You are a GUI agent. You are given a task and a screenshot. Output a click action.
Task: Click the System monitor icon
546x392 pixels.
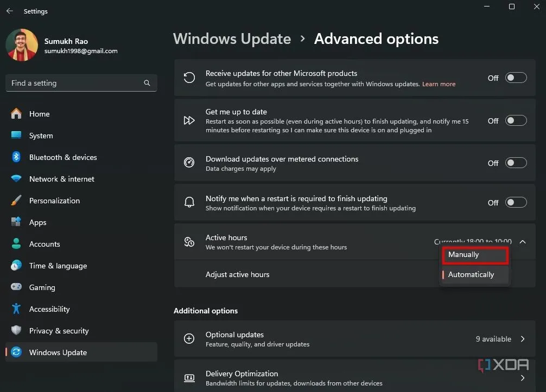(x=16, y=136)
